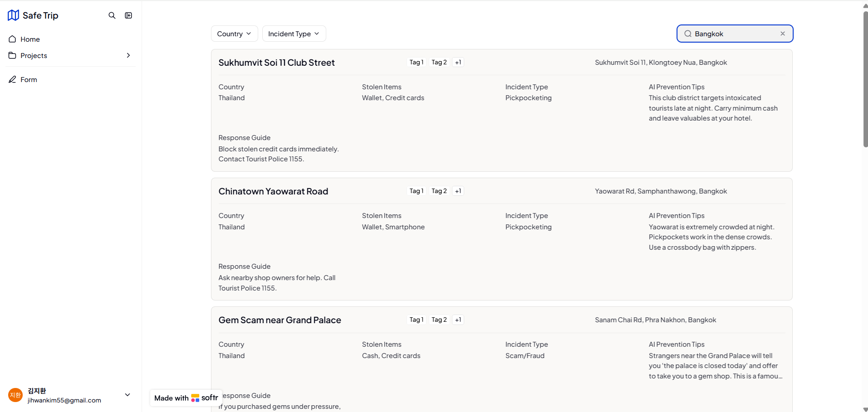Open Sukhumvit Soi 11 Club Street entry

[x=276, y=63]
